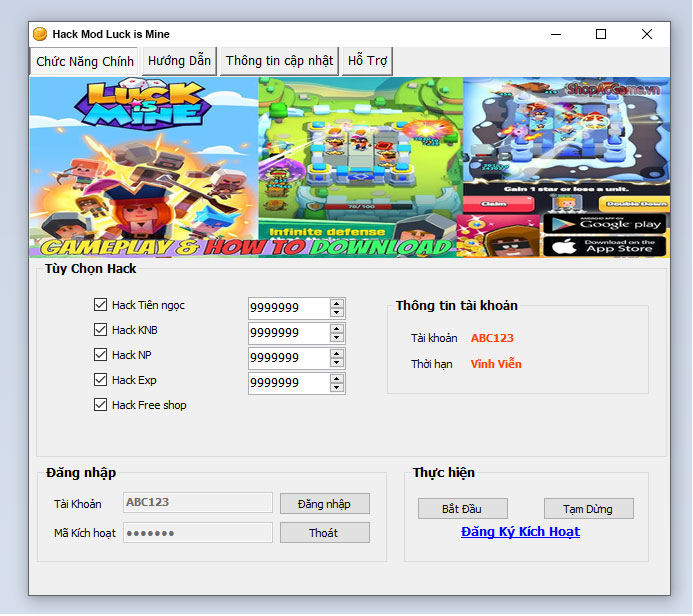Start the hack with Bắt Đầu button
Screen dimensions: 693x616
[x=463, y=509]
